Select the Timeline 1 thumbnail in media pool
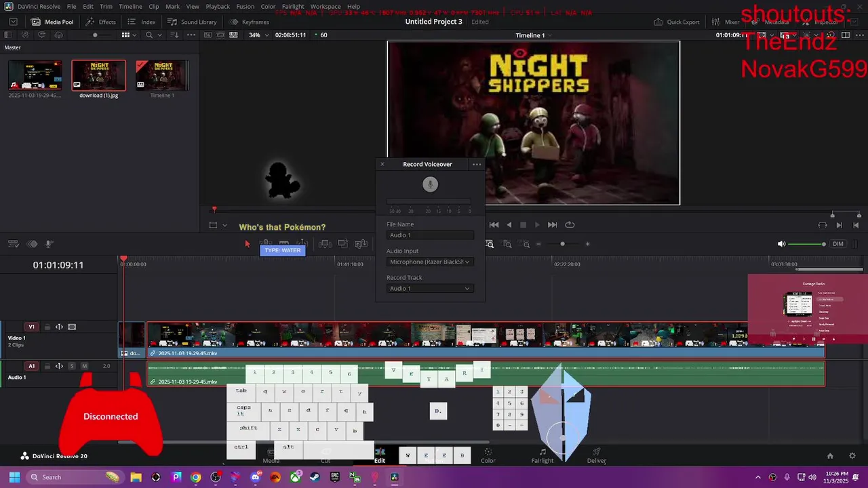 coord(162,75)
